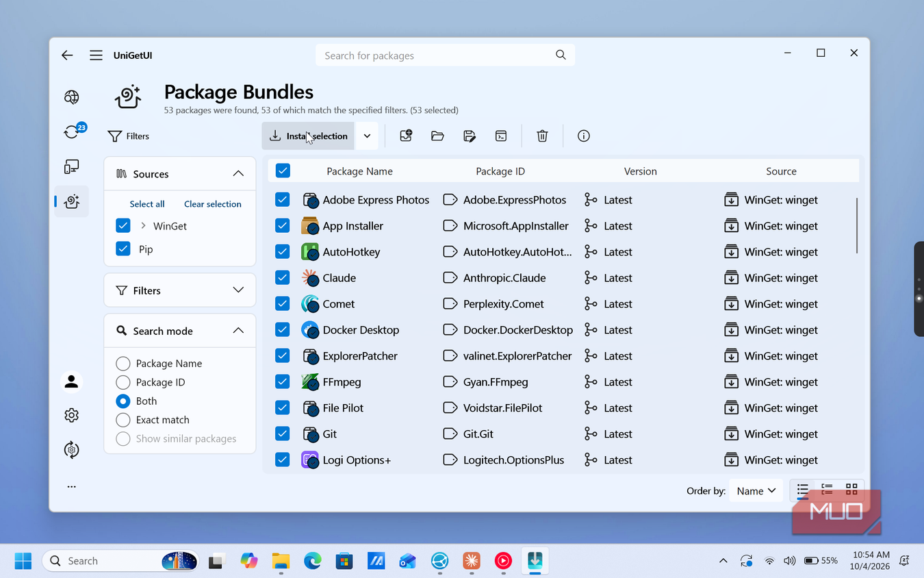This screenshot has height=578, width=924.
Task: Open the Install selection dropdown arrow
Action: pyautogui.click(x=367, y=136)
